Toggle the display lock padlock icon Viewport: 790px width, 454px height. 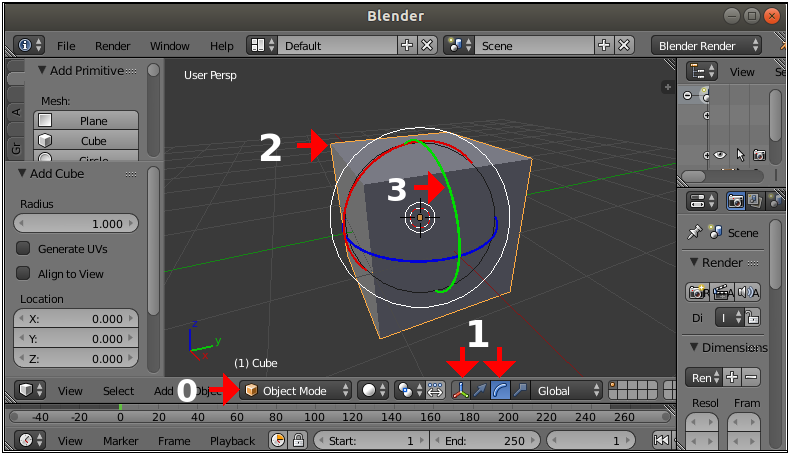752,317
